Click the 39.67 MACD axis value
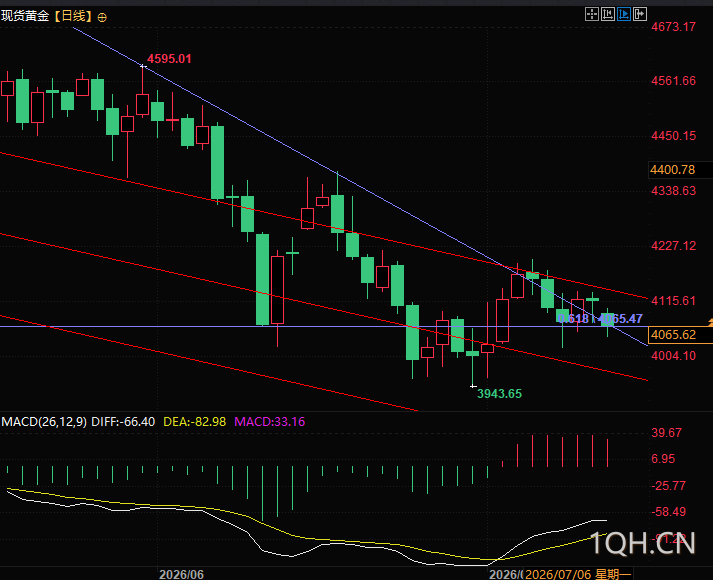 coord(666,433)
